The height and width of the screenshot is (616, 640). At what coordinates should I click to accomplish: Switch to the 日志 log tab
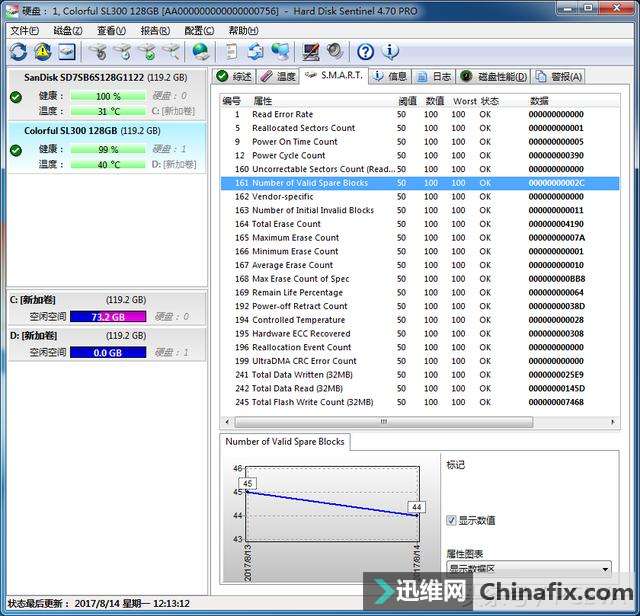point(433,76)
